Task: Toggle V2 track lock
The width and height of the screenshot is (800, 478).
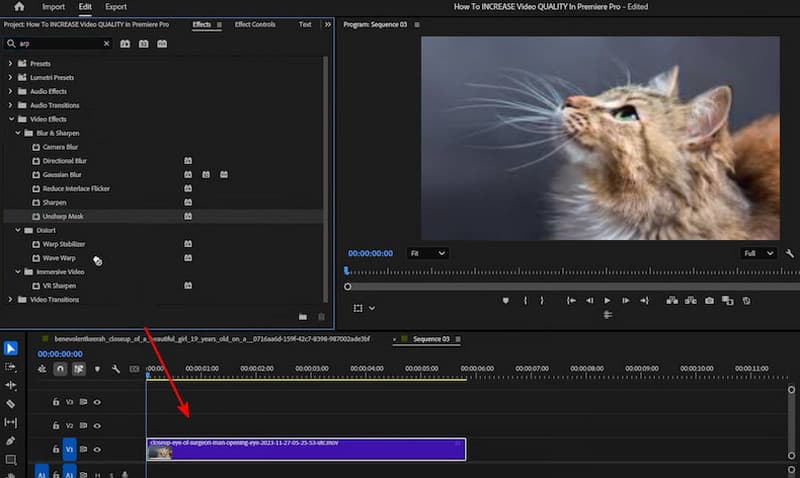Action: click(x=56, y=425)
